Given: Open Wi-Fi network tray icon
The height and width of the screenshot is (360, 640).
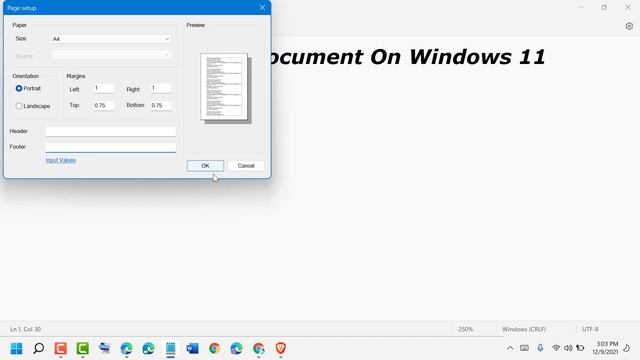Looking at the screenshot, I should point(556,348).
